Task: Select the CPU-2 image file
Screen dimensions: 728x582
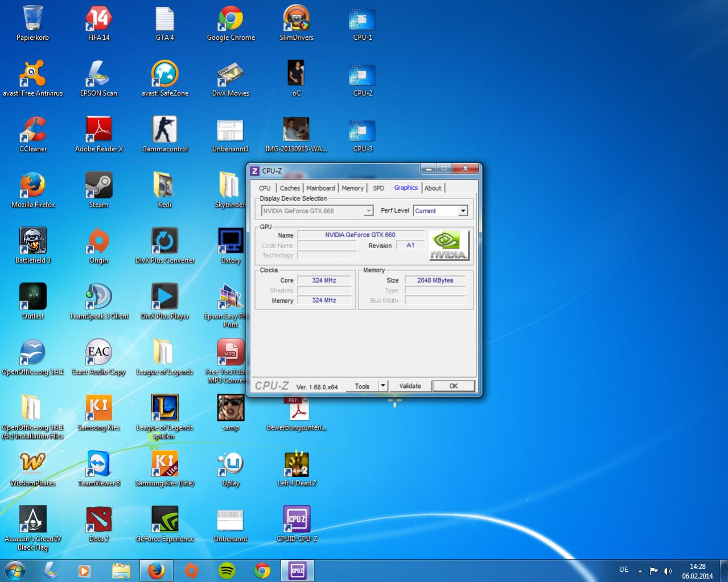Action: tap(363, 79)
